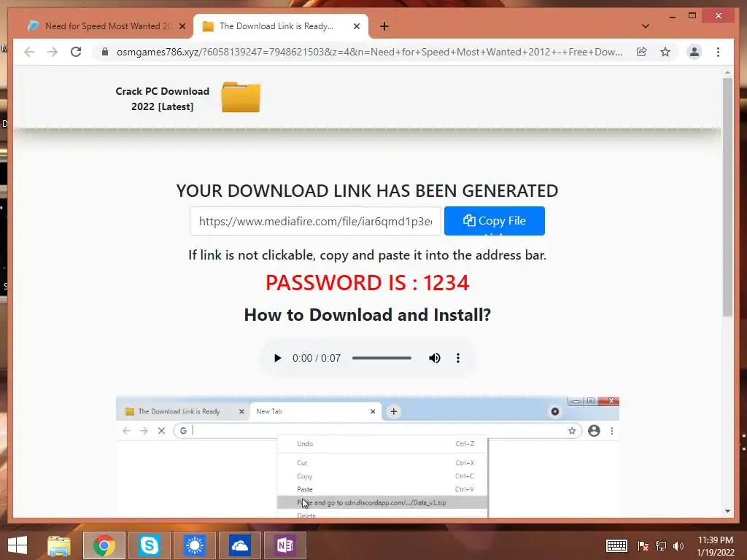This screenshot has height=560, width=747.
Task: Switch to Need for Speed Most Wanted tab
Action: [x=107, y=26]
